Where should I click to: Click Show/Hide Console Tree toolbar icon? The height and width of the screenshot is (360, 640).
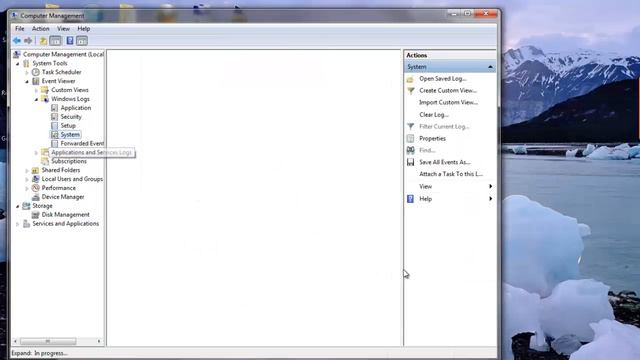55,40
